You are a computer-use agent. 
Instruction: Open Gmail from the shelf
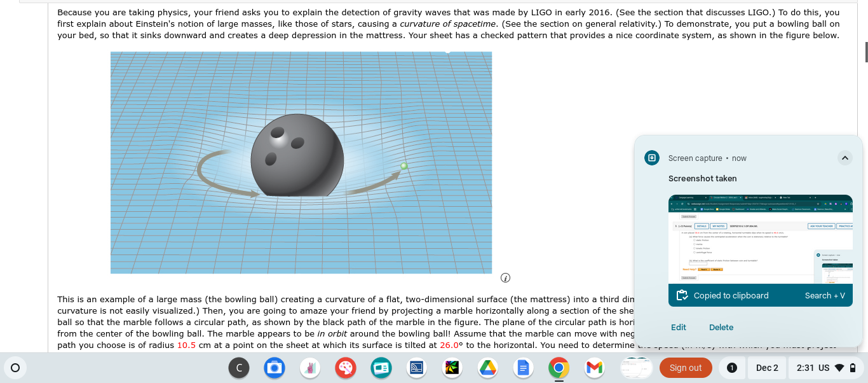click(593, 368)
